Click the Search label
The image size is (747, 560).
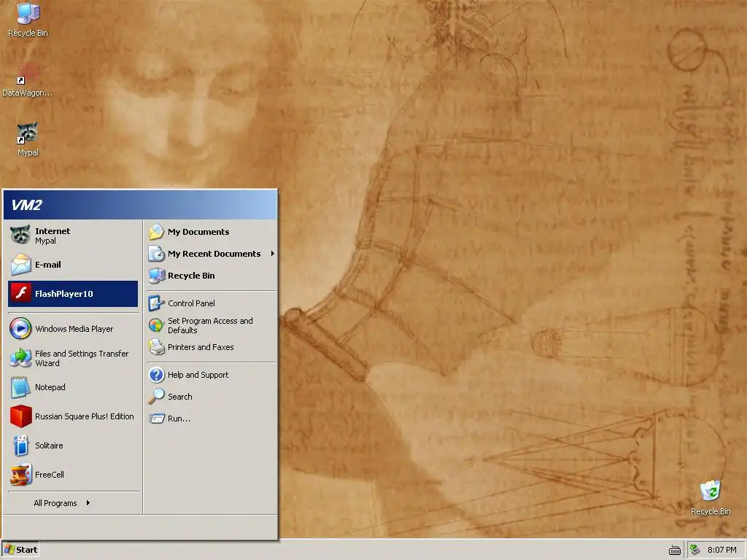[180, 397]
